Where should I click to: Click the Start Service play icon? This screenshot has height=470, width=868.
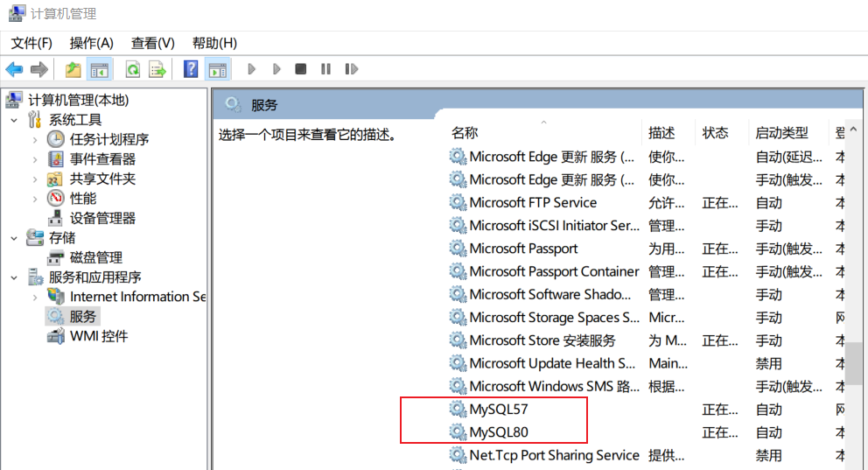pos(252,69)
